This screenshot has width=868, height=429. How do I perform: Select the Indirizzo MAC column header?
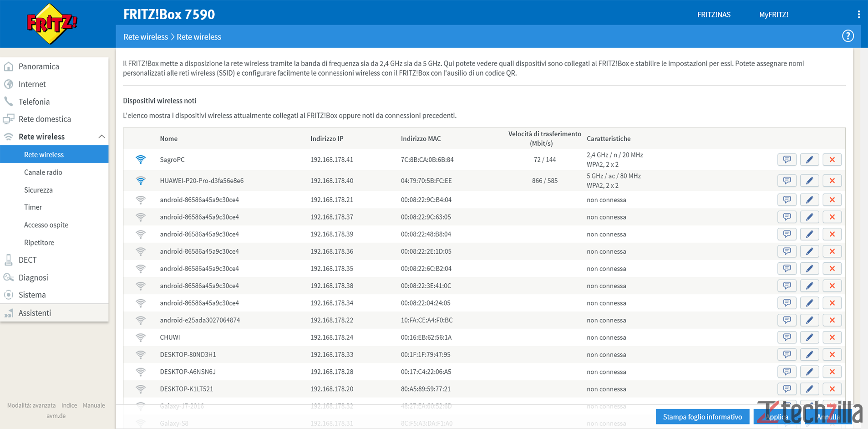pyautogui.click(x=421, y=138)
